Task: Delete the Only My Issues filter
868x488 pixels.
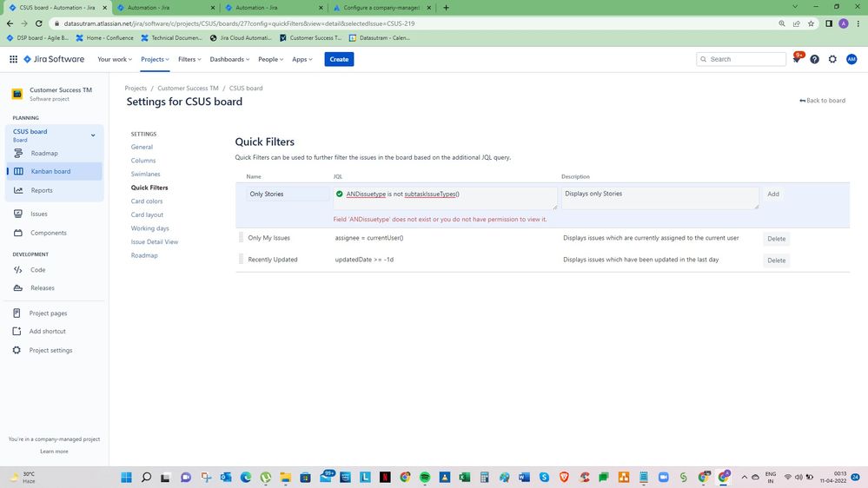Action: 776,239
